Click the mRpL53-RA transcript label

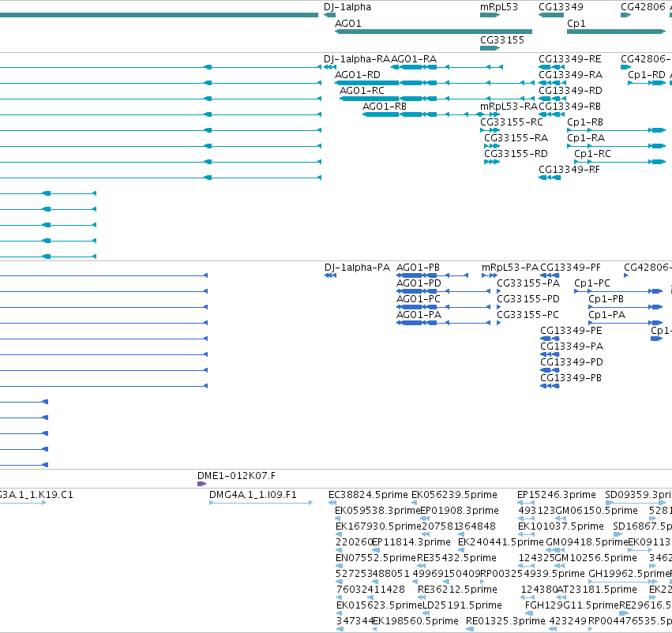509,107
